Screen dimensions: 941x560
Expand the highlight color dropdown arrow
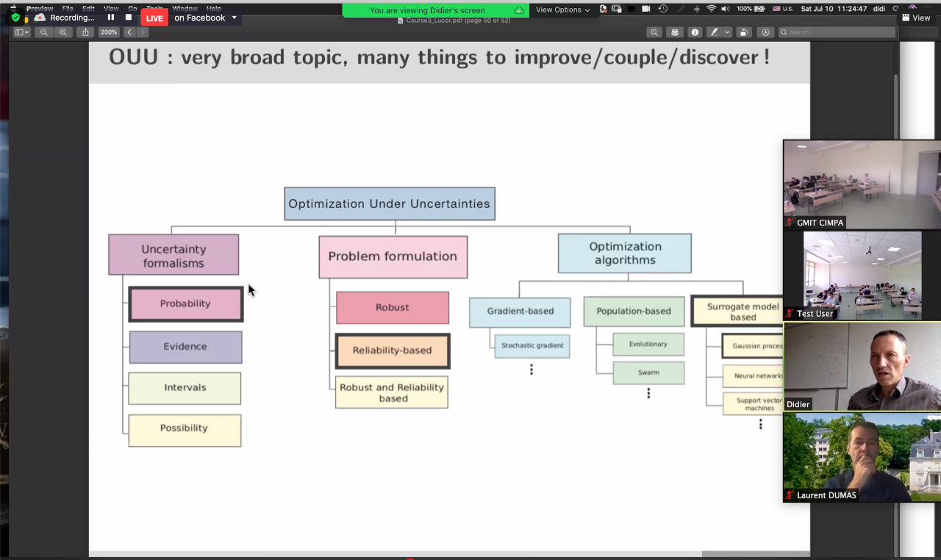tap(727, 32)
